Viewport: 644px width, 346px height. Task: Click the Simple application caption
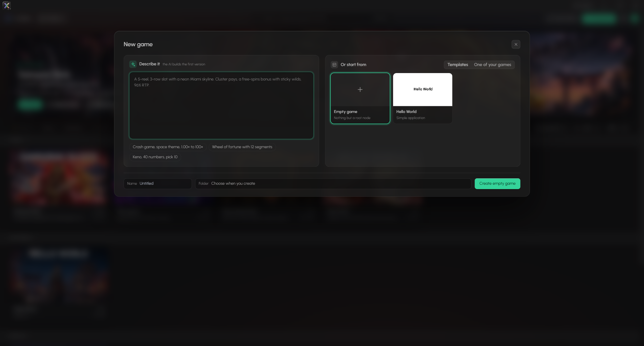411,118
